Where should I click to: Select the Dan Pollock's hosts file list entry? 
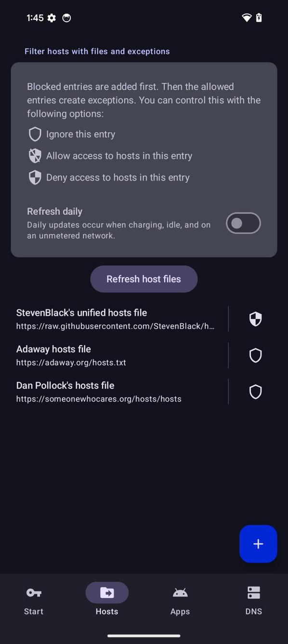point(116,391)
